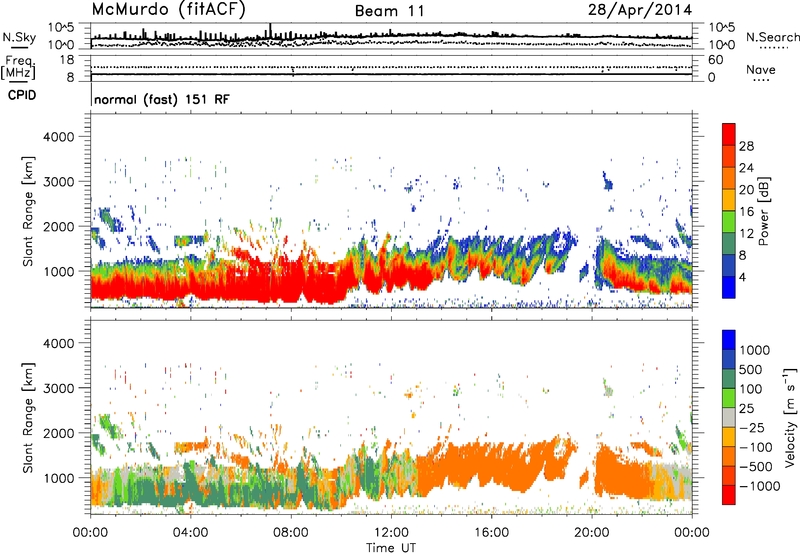The width and height of the screenshot is (800, 554).
Task: Click the Slant Range [km] label of velocity panel
Action: coord(28,417)
